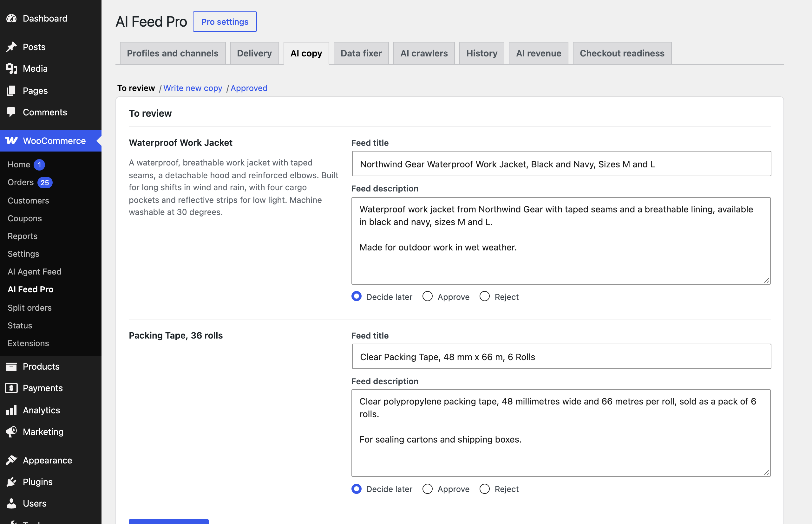812x524 pixels.
Task: Open the Data fixer tab
Action: 361,53
